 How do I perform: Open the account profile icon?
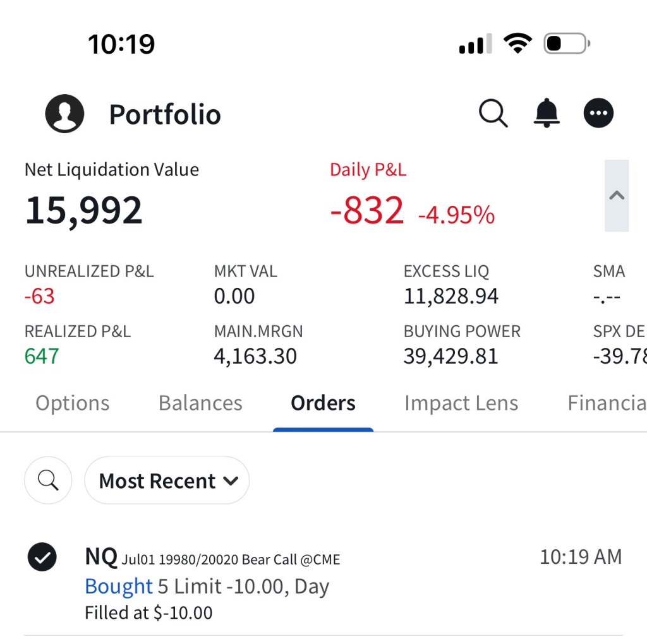pos(64,114)
